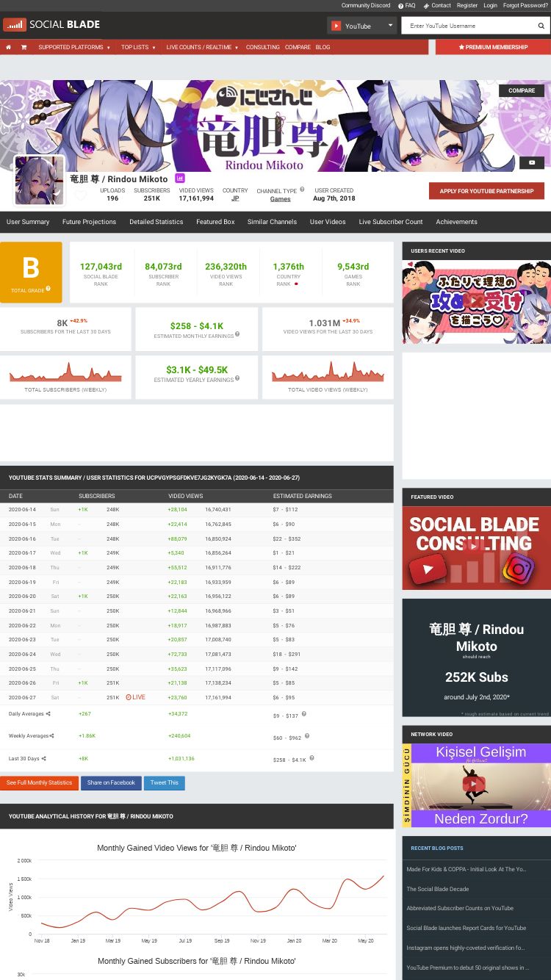Click the Compare button on banner
The height and width of the screenshot is (980, 551).
pyautogui.click(x=522, y=90)
